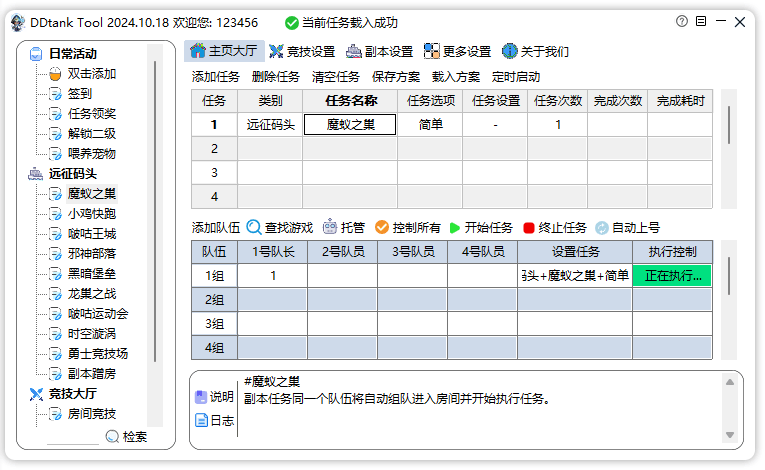The image size is (765, 470).
Task: Click the DDtank Tool app icon
Action: pyautogui.click(x=18, y=22)
